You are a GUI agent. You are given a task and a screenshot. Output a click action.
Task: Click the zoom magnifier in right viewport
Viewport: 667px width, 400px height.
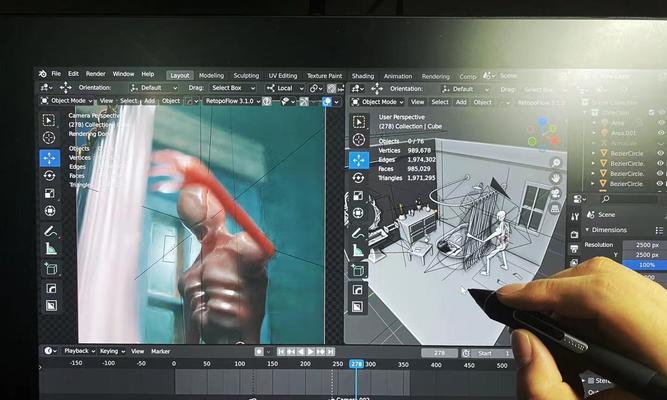556,163
